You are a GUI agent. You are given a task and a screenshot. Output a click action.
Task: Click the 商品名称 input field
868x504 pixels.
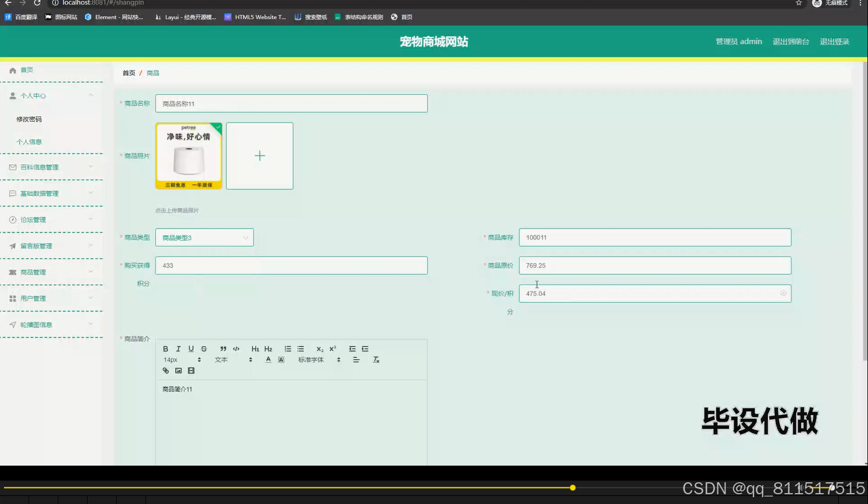pyautogui.click(x=291, y=104)
